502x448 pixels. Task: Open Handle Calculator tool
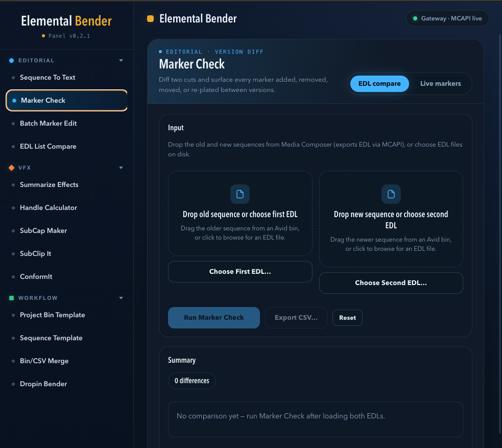66,208
